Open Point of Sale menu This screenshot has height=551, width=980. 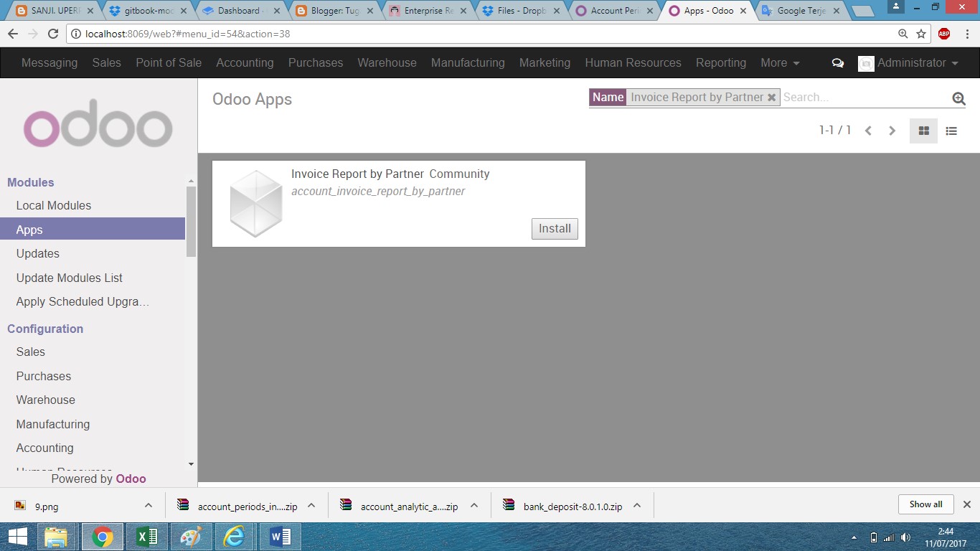tap(169, 62)
